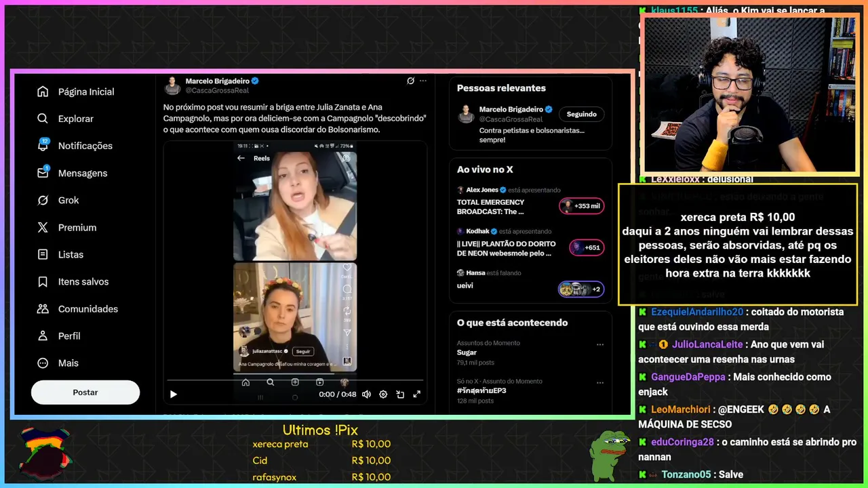868x488 pixels.
Task: Click Cid row in Ultimos Pix
Action: pyautogui.click(x=321, y=460)
